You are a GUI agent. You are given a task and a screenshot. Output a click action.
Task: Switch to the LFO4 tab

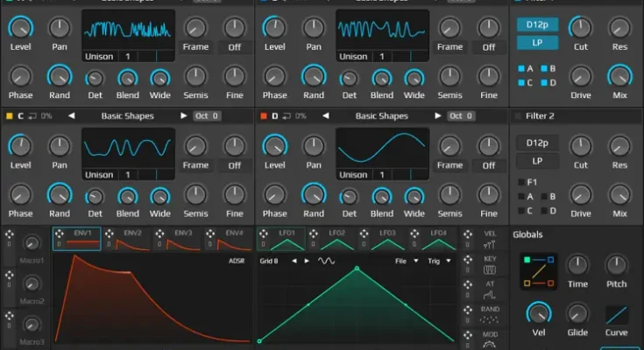click(432, 239)
